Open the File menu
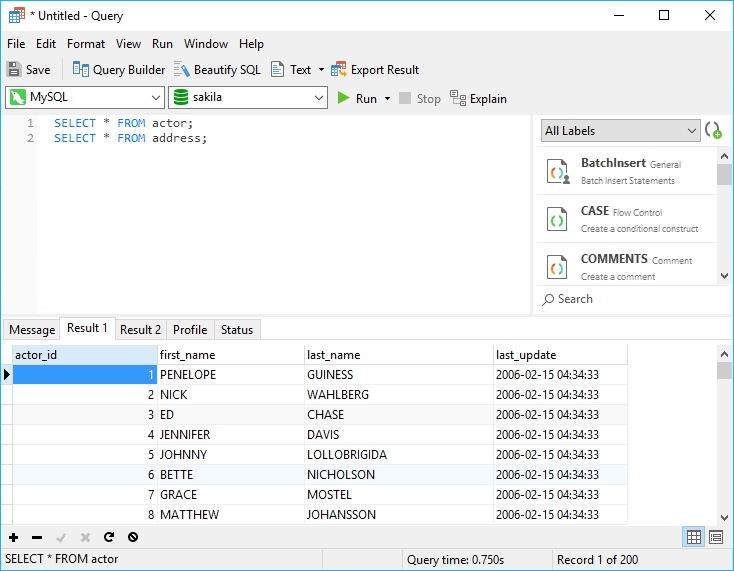This screenshot has height=571, width=734. pyautogui.click(x=16, y=44)
